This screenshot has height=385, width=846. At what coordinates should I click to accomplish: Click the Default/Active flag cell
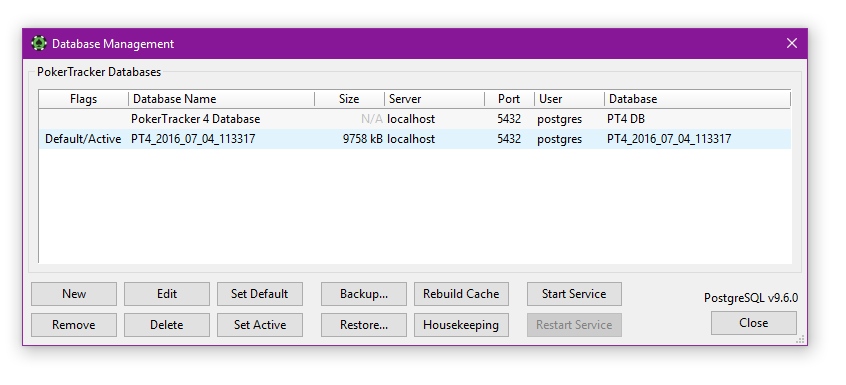[x=83, y=139]
